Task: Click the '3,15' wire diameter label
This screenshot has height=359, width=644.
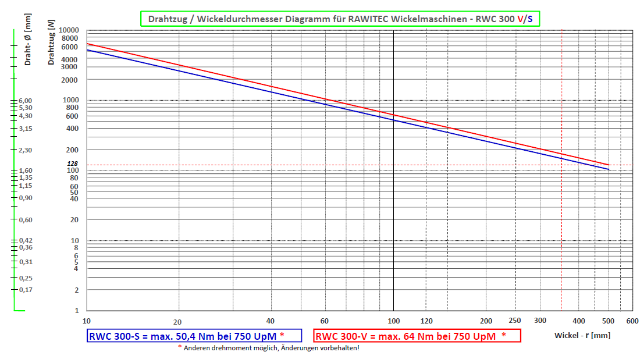Action: tap(26, 129)
